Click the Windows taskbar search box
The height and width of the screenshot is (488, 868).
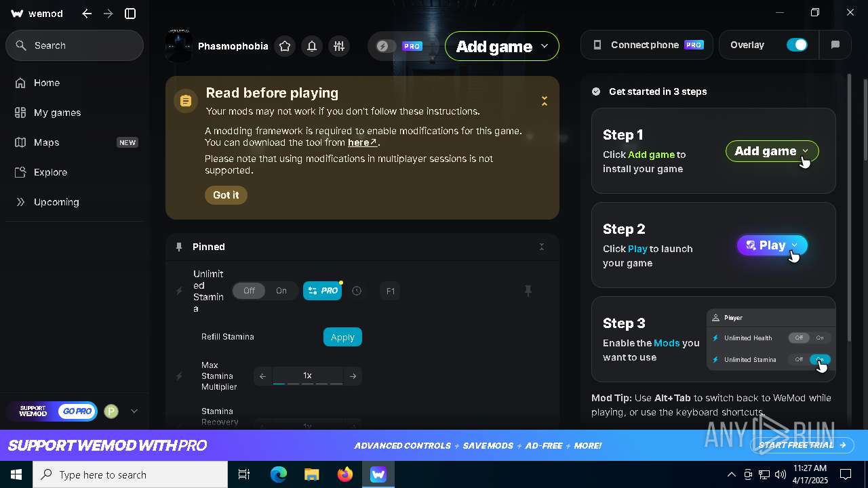(x=130, y=474)
